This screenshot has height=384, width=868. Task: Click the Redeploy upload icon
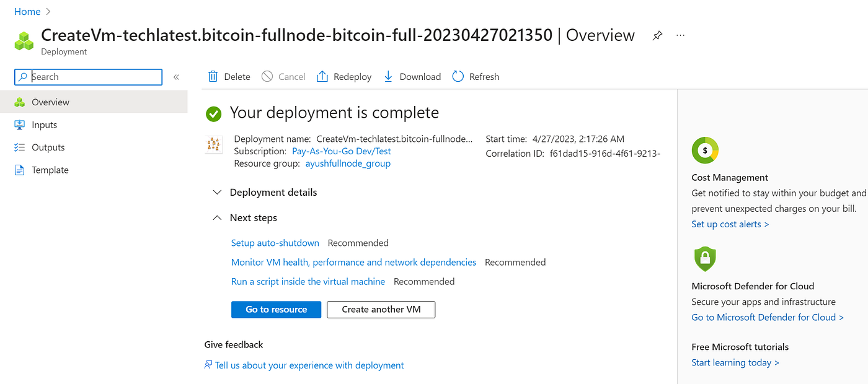[x=322, y=76]
